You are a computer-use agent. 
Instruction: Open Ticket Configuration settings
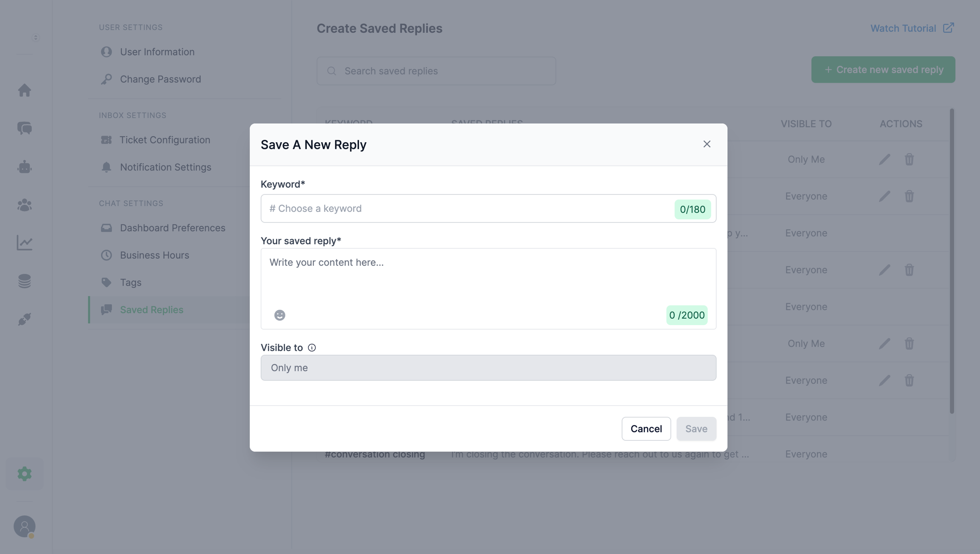pyautogui.click(x=165, y=140)
